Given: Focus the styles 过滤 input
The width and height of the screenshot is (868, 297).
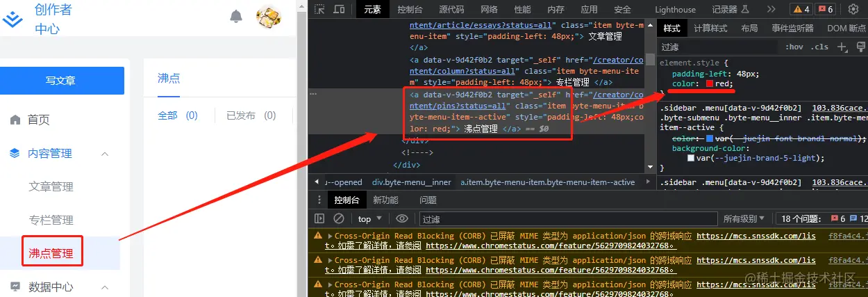Looking at the screenshot, I should [718, 47].
